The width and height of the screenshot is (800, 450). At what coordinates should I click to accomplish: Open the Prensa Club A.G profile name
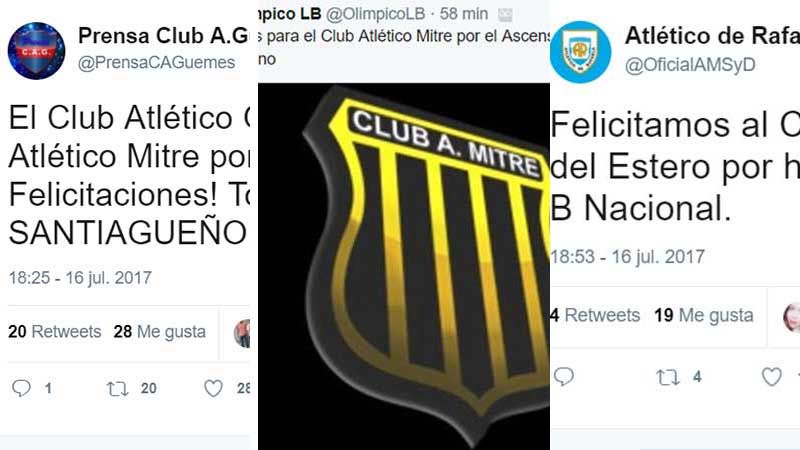point(163,35)
